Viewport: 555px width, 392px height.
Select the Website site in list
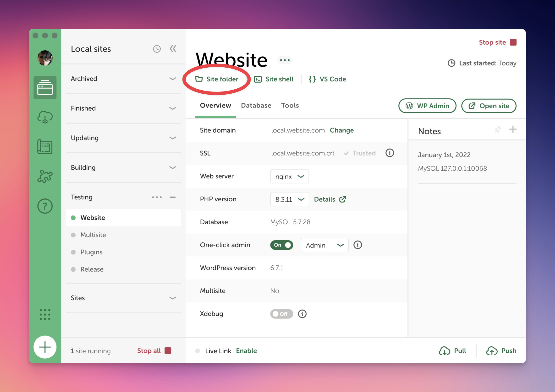(123, 218)
